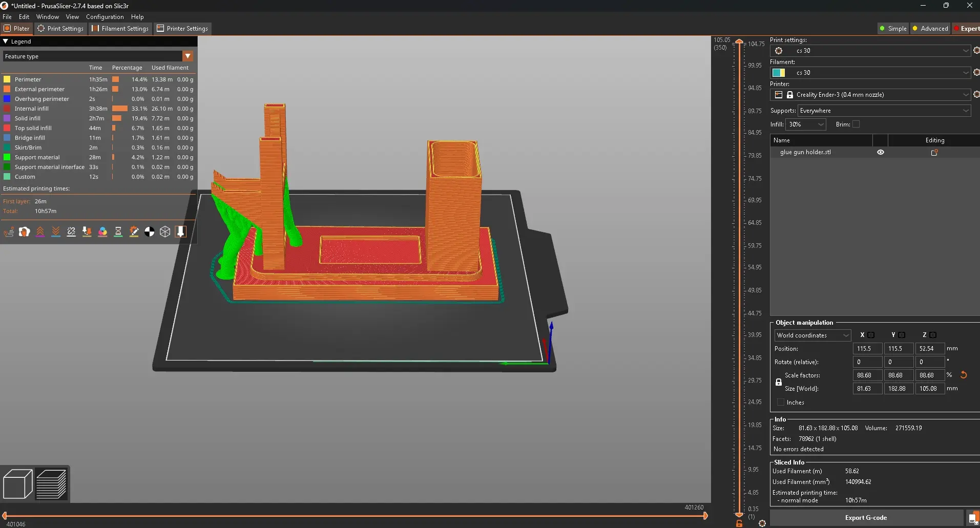Click X axis mirror icon
This screenshot has height=528, width=980.
pyautogui.click(x=871, y=335)
